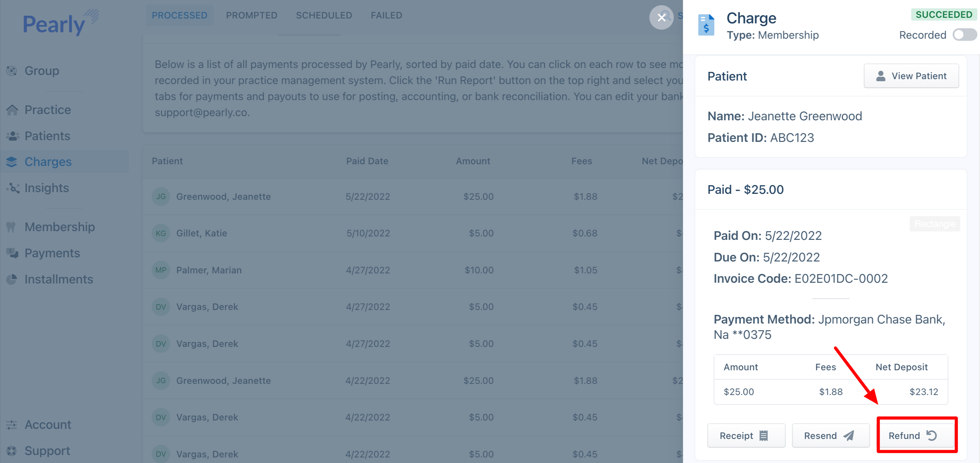The image size is (980, 463).
Task: Switch to the Prompted tab
Action: 252,15
